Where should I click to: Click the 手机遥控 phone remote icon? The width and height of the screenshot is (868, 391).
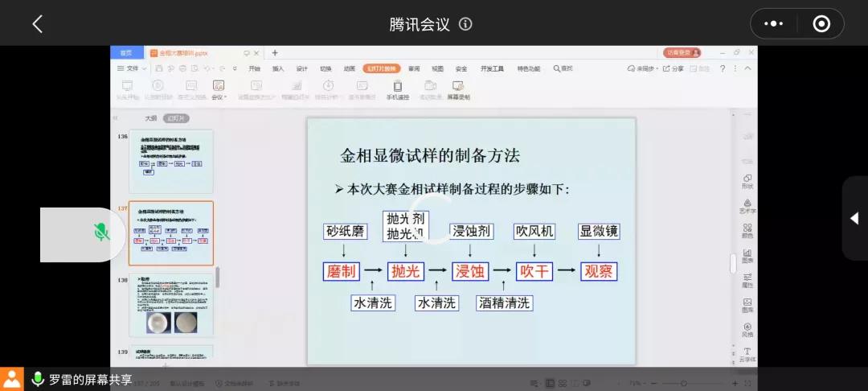[x=397, y=89]
